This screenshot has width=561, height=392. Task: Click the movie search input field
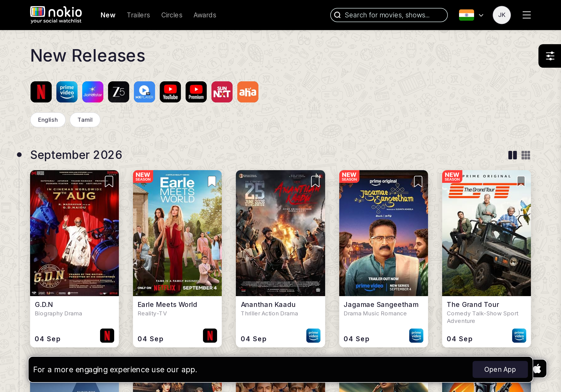(x=389, y=15)
